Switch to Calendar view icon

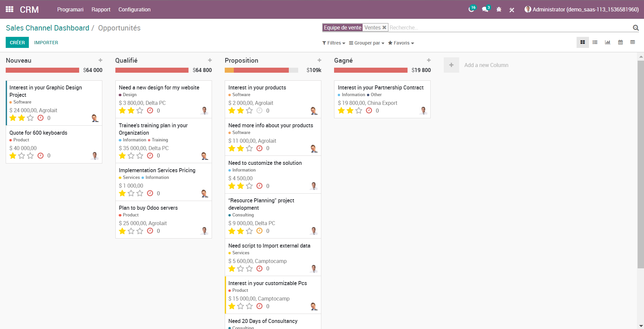(621, 42)
